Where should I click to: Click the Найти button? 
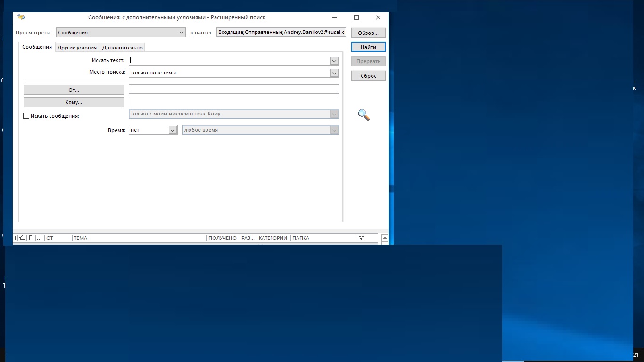coord(368,47)
